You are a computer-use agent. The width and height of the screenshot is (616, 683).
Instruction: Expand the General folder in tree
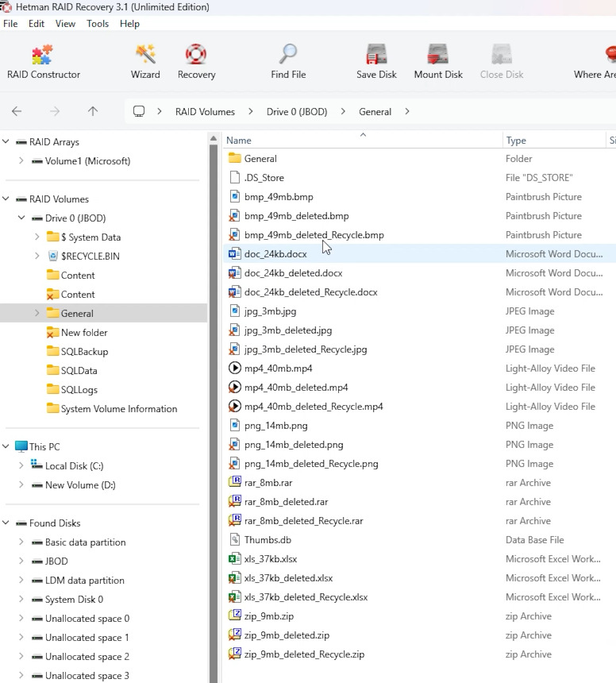point(37,313)
